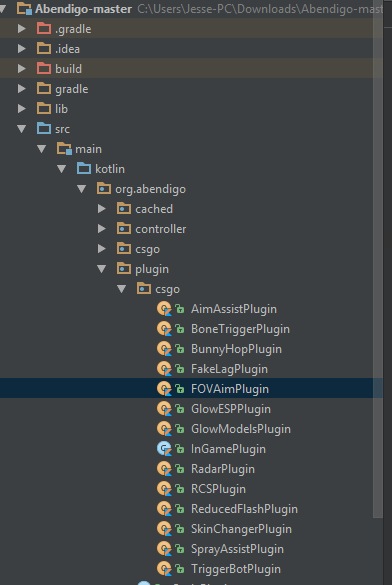Select the GlowModelsPlugin file
This screenshot has width=392, height=585.
(241, 429)
